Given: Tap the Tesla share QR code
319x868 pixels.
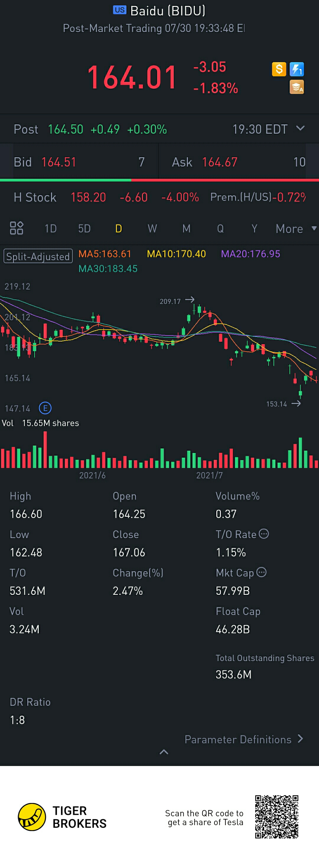Looking at the screenshot, I should (x=276, y=817).
